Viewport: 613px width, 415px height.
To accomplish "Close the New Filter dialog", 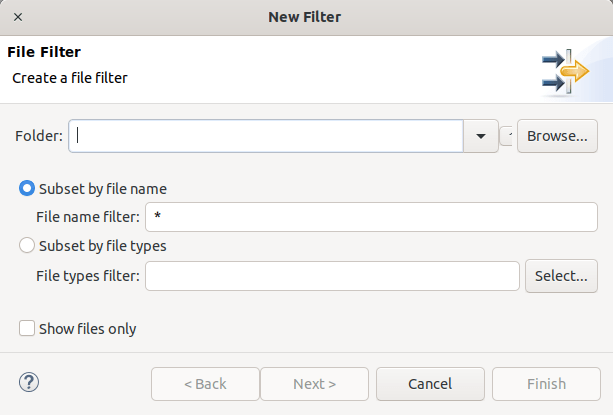I will click(19, 17).
